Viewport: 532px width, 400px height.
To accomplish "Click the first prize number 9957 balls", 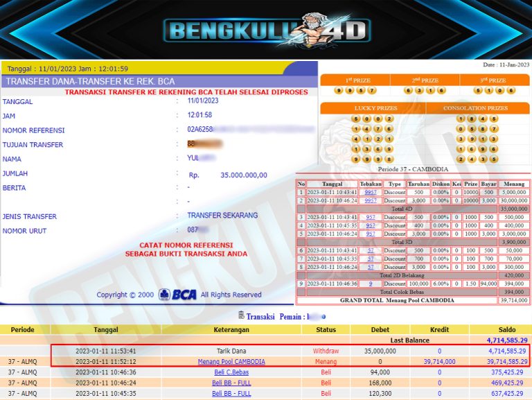I will (355, 90).
